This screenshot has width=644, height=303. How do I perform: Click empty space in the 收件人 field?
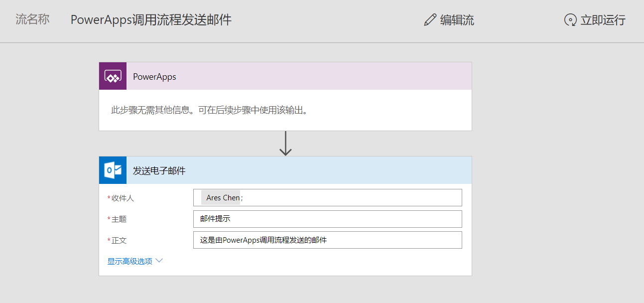coord(349,198)
